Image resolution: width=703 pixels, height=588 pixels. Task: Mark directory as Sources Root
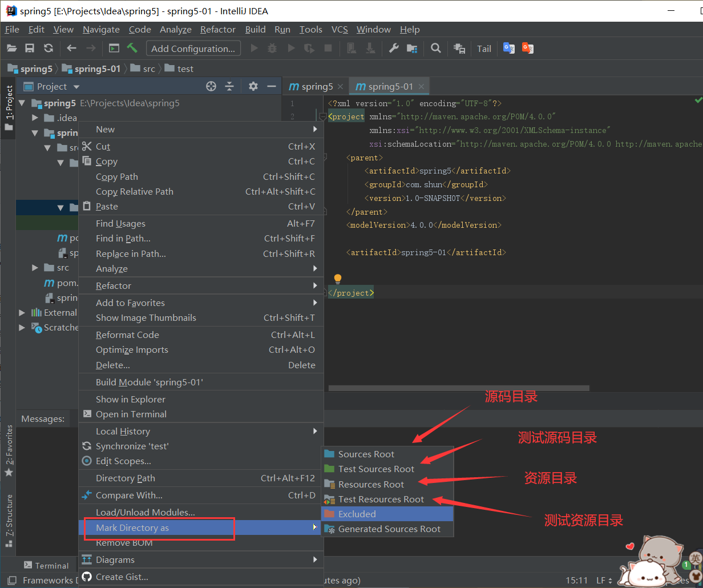point(387,454)
